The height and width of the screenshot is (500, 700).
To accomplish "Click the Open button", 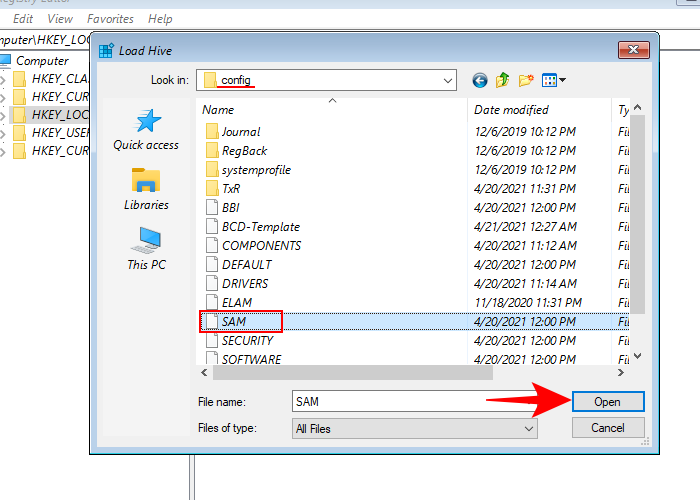I will tap(607, 401).
